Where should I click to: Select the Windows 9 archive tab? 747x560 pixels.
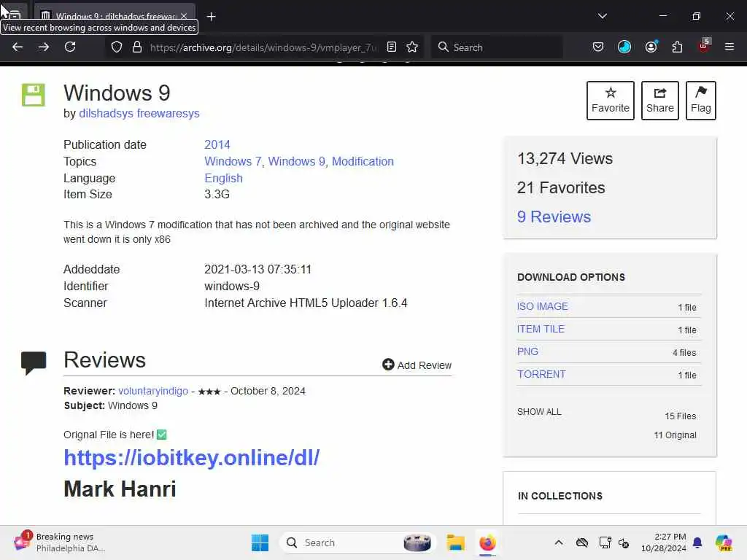tap(115, 16)
